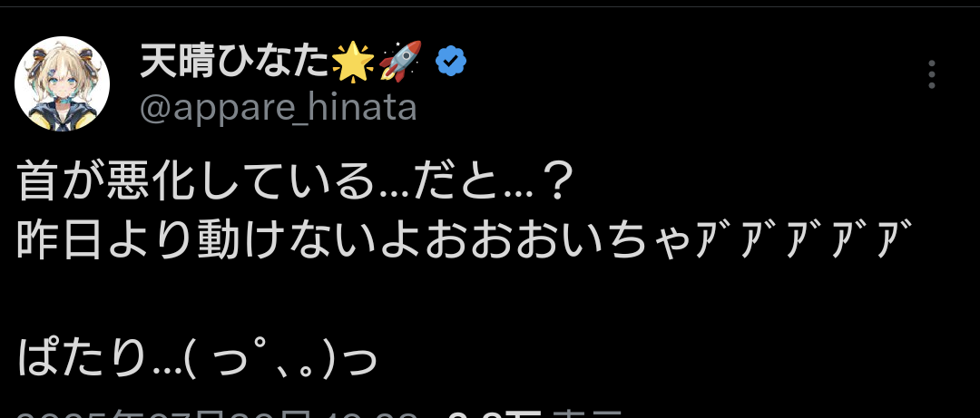Open the anime avatar profile picture
980x418 pixels.
62,83
